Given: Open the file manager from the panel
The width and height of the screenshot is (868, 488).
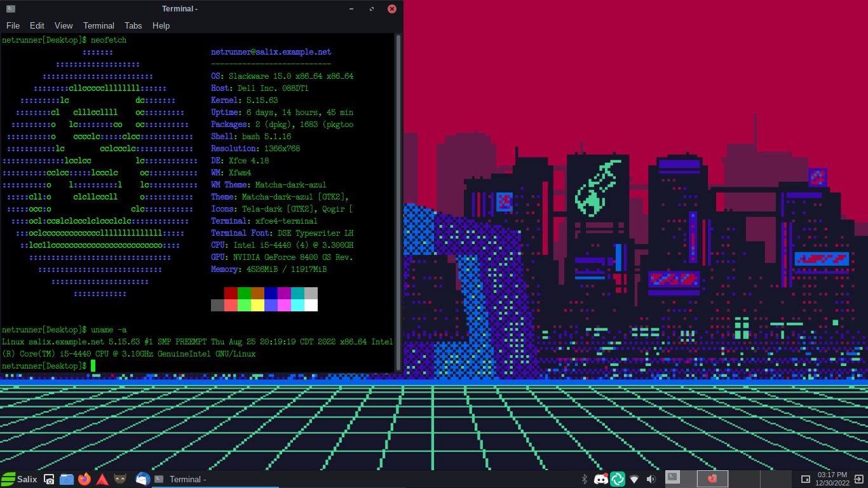Looking at the screenshot, I should click(x=67, y=479).
